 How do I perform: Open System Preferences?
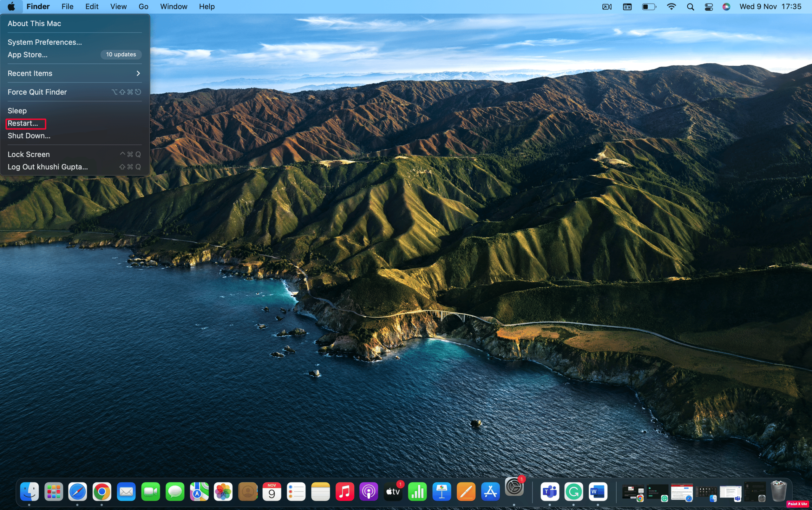45,42
